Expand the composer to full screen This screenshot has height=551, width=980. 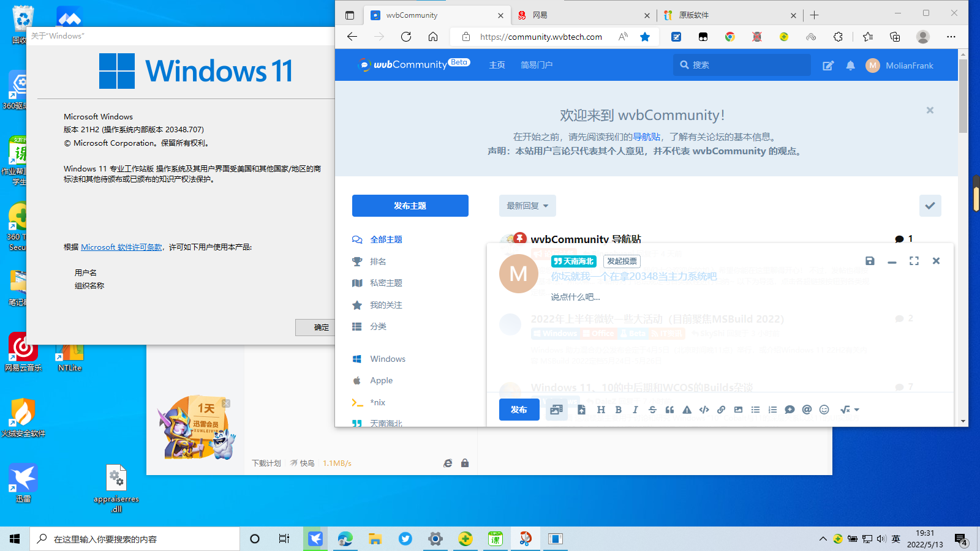click(x=914, y=261)
